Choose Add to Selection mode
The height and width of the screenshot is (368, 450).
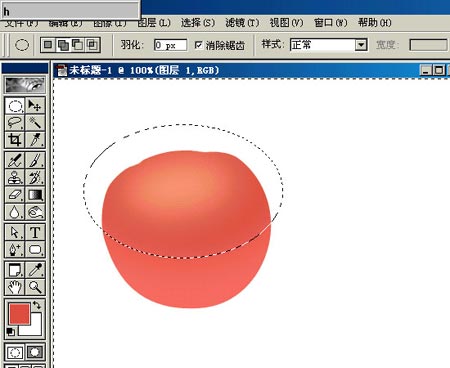63,45
